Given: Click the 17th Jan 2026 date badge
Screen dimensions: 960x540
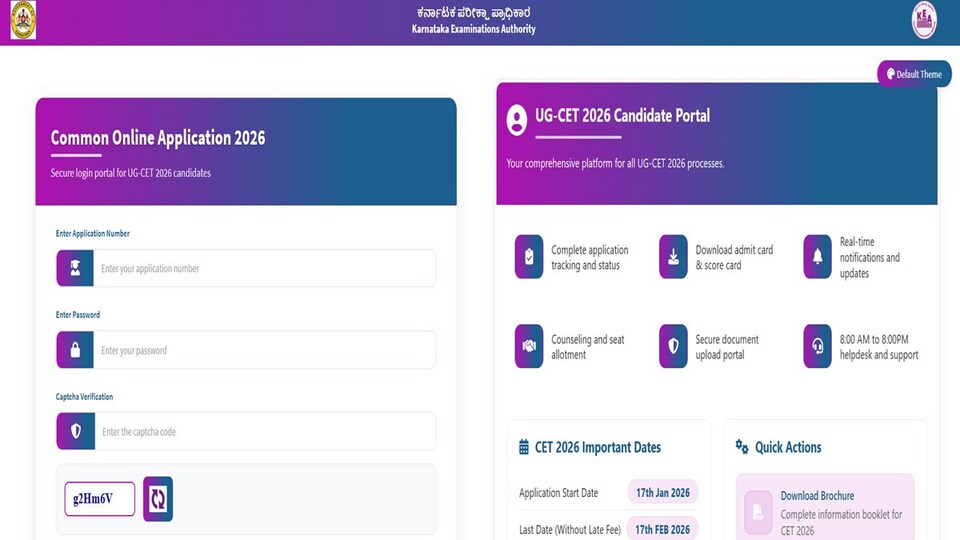Looking at the screenshot, I should tap(663, 492).
